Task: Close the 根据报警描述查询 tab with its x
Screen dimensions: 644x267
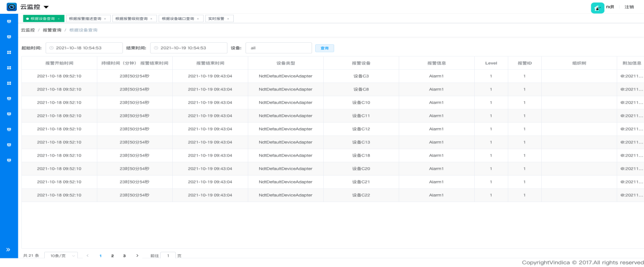Action: (105, 19)
